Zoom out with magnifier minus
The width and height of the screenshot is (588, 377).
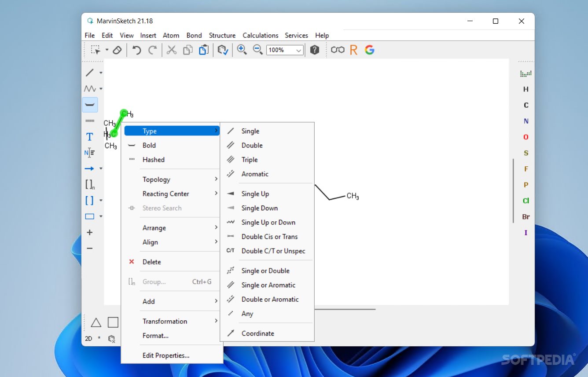[x=257, y=50]
